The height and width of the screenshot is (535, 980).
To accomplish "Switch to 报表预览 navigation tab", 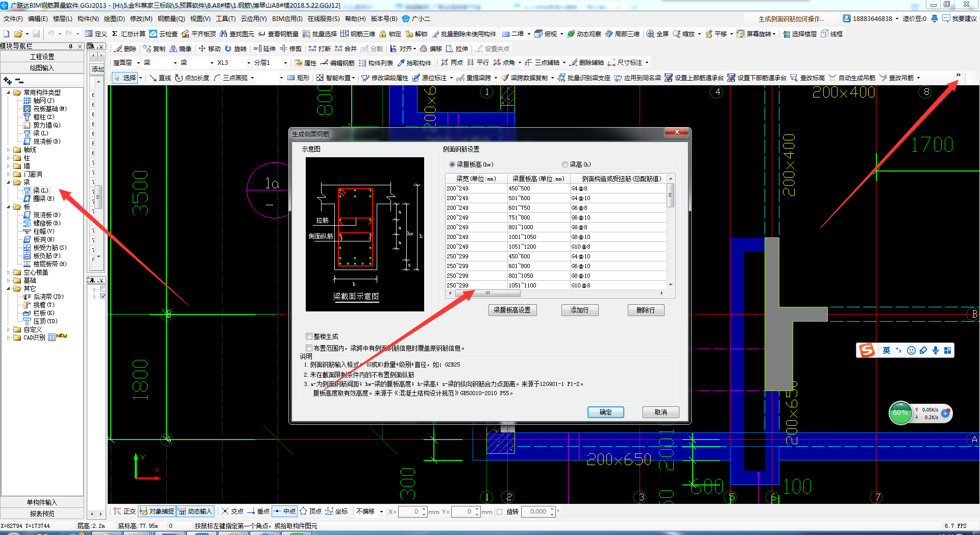I will tap(42, 514).
